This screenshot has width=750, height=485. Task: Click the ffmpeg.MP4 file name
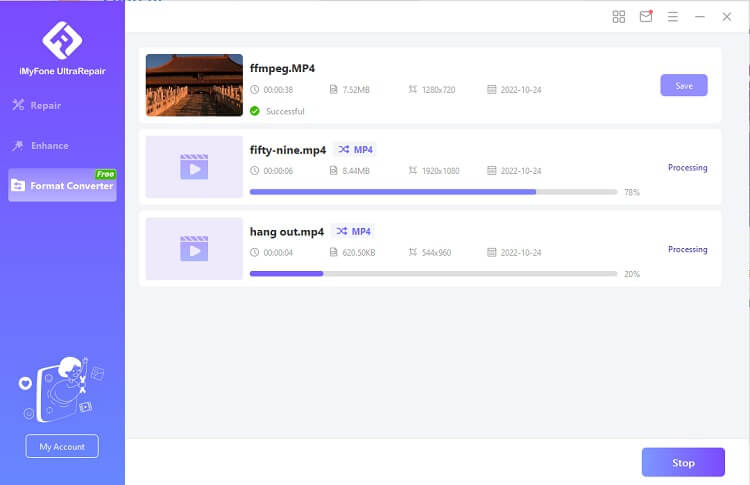click(x=282, y=68)
